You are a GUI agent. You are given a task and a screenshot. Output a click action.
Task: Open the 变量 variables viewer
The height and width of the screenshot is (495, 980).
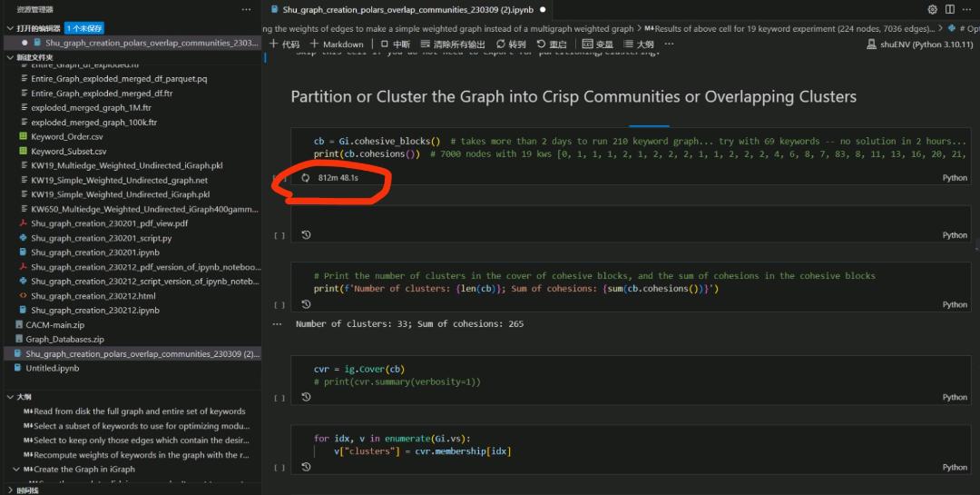pos(597,44)
